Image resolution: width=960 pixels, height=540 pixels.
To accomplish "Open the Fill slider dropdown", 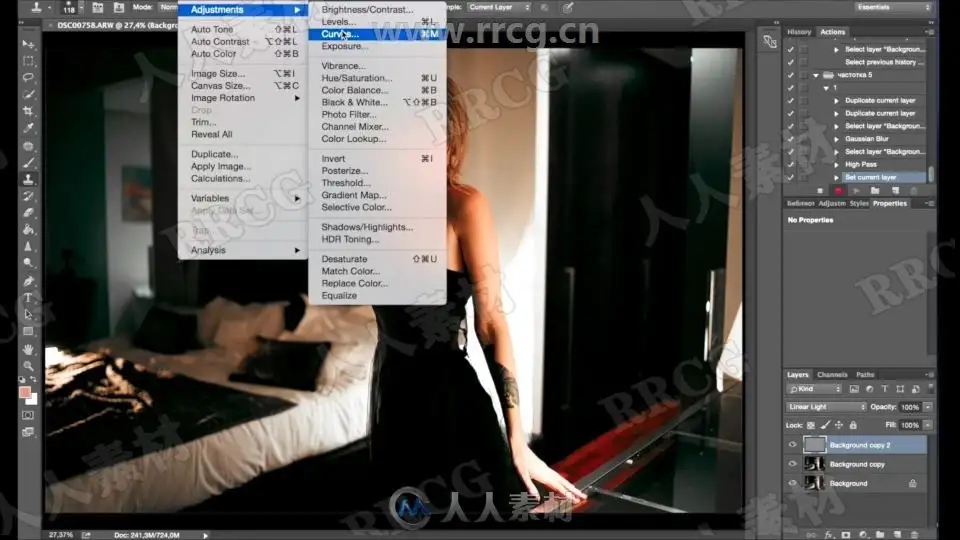I will tap(928, 425).
